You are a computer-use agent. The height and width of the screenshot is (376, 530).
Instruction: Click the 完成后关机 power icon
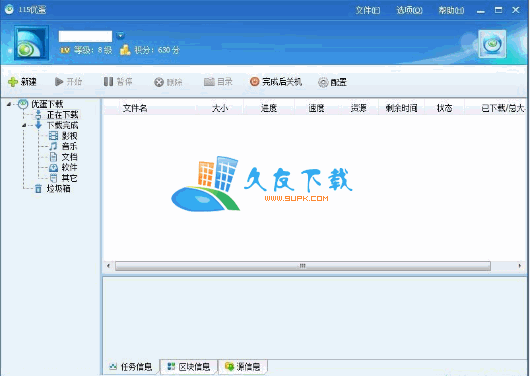pyautogui.click(x=255, y=81)
